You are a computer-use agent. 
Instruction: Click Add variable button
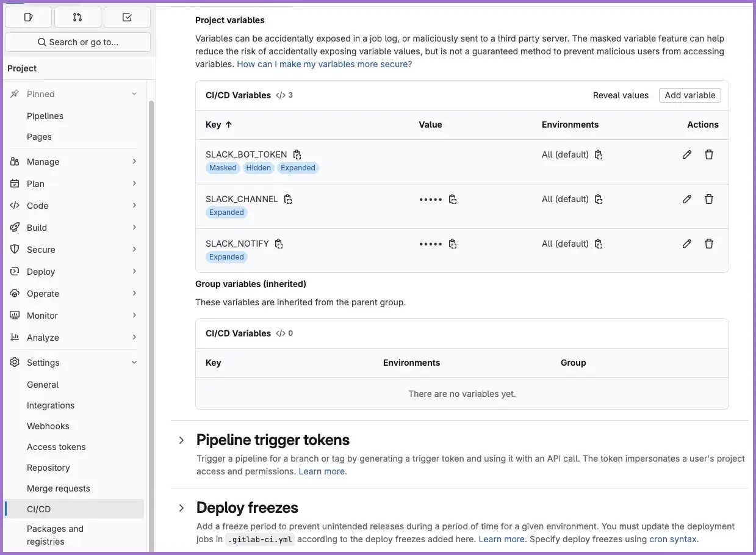coord(689,95)
